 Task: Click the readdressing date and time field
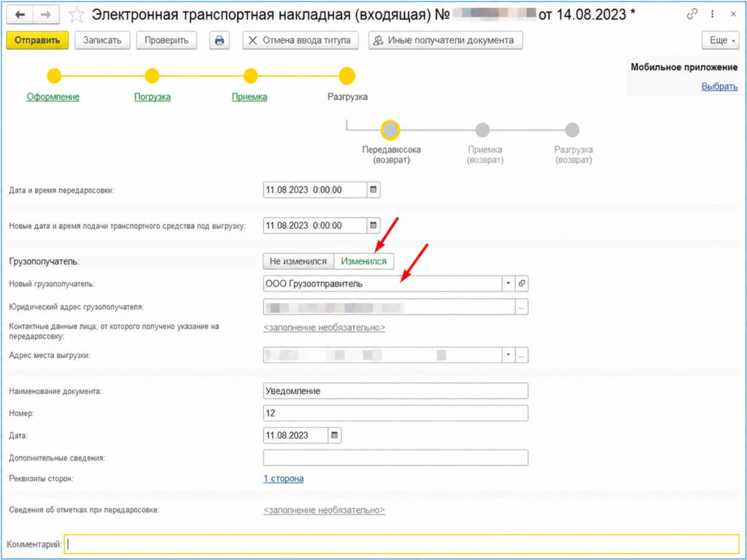[315, 190]
